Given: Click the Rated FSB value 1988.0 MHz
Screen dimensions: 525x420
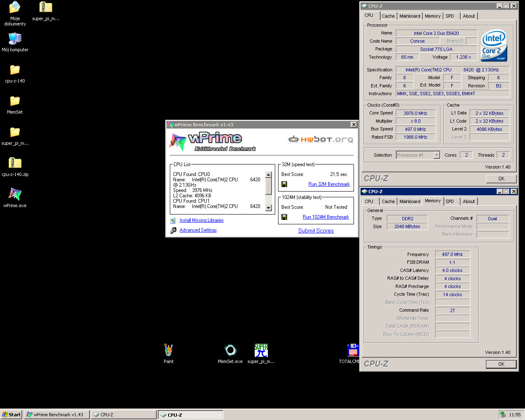Looking at the screenshot, I should (x=415, y=137).
